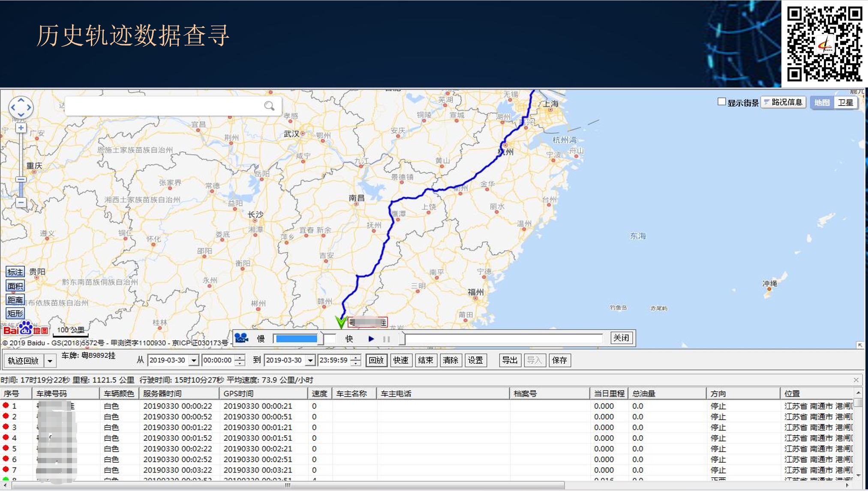This screenshot has width=868, height=491.
Task: Open the 轨迹回放 dropdown arrow
Action: (x=50, y=361)
